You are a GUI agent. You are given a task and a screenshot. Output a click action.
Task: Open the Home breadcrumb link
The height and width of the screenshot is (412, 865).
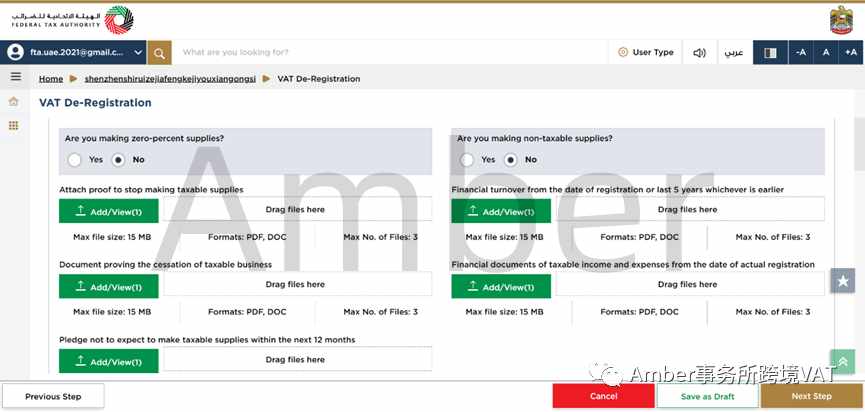51,79
